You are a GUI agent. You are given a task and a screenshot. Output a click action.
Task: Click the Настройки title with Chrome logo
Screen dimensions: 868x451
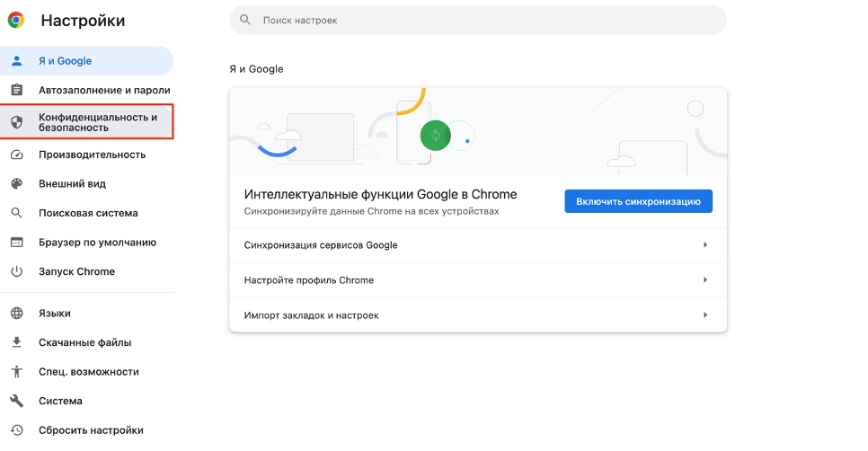coord(67,21)
